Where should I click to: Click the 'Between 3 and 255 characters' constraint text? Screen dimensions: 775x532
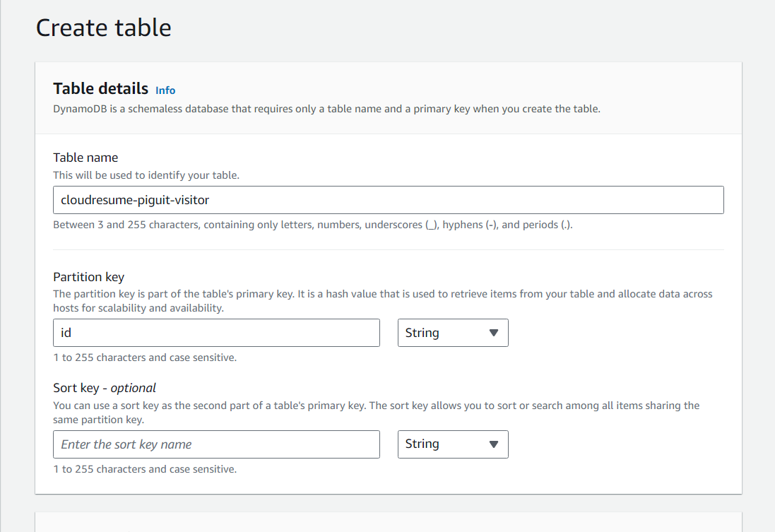(x=313, y=225)
